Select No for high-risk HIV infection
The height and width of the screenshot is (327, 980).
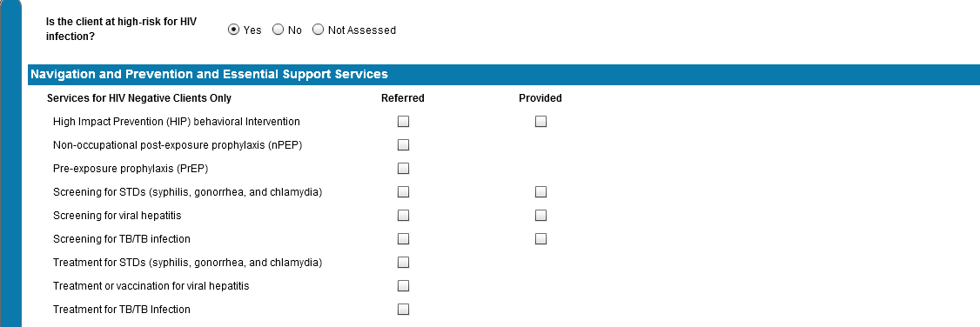pyautogui.click(x=279, y=30)
